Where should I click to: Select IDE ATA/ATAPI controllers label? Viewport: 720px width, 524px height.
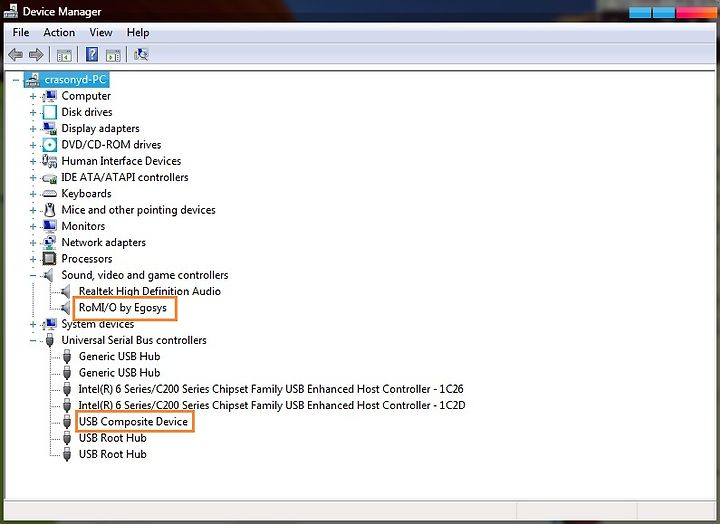pyautogui.click(x=125, y=177)
